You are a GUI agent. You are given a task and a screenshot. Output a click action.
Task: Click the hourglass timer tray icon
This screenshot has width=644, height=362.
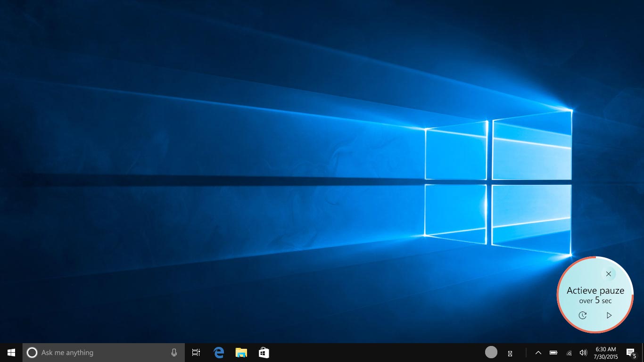[510, 353]
